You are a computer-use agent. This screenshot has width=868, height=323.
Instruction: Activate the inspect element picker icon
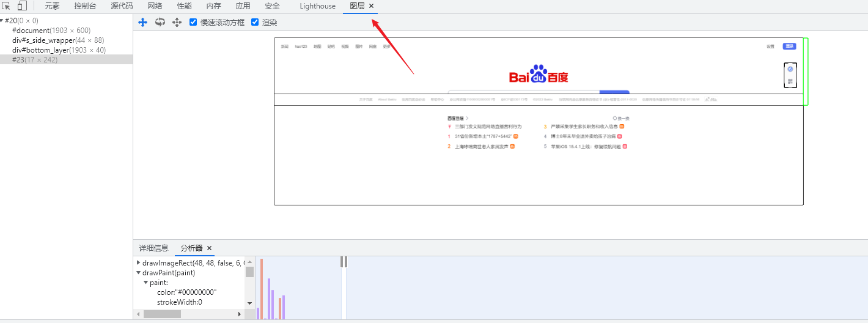pyautogui.click(x=7, y=6)
